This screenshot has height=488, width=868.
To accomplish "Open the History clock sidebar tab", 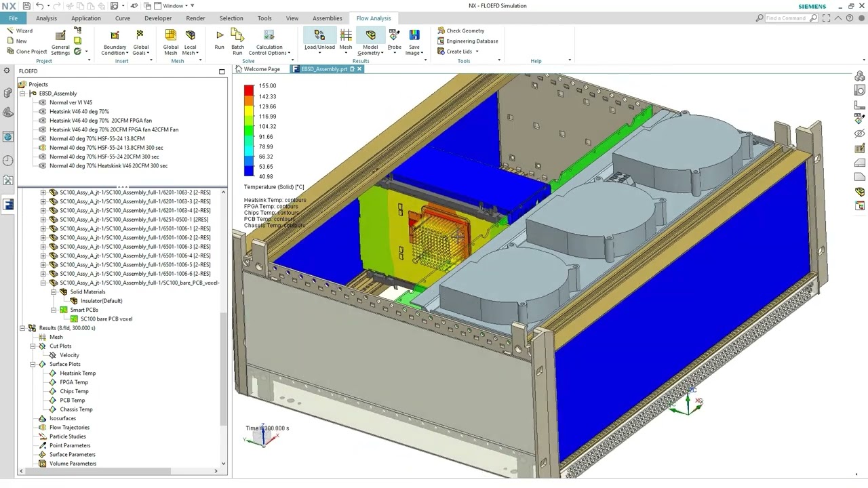I will [x=7, y=161].
